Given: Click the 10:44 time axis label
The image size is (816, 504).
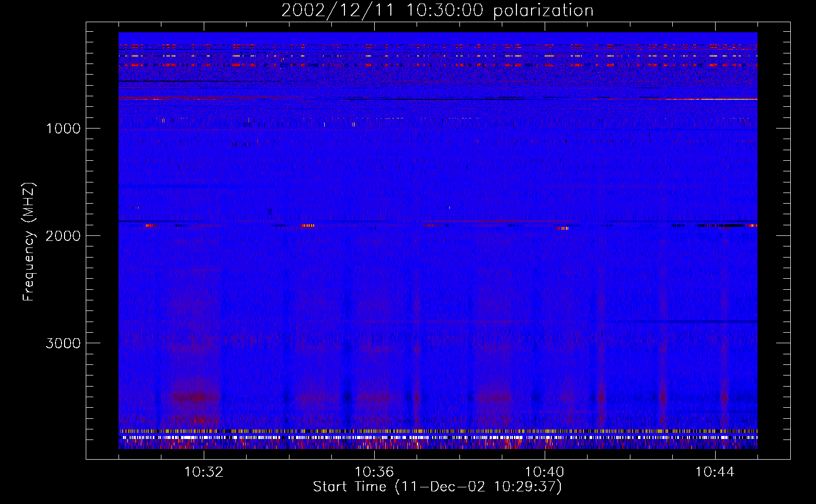Looking at the screenshot, I should 715,472.
